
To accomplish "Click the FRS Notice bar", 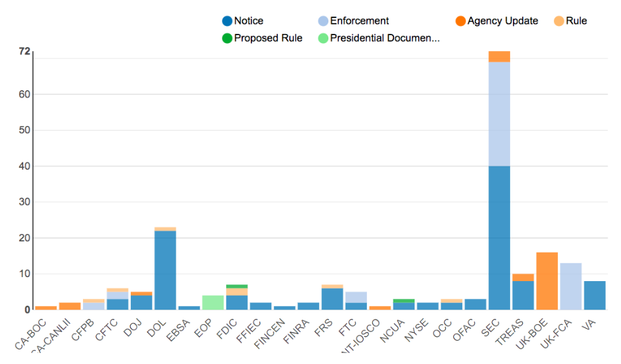I will (332, 299).
